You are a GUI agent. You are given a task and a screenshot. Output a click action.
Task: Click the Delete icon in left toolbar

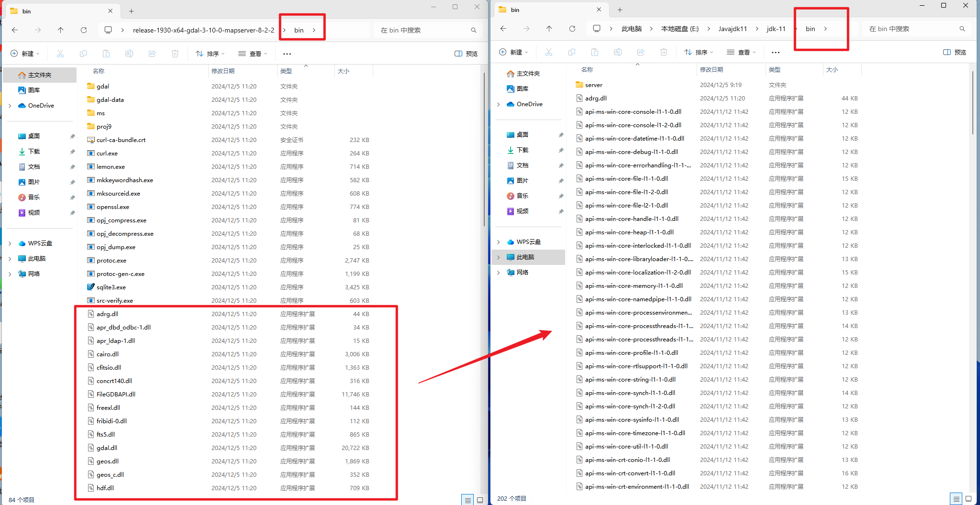[175, 53]
